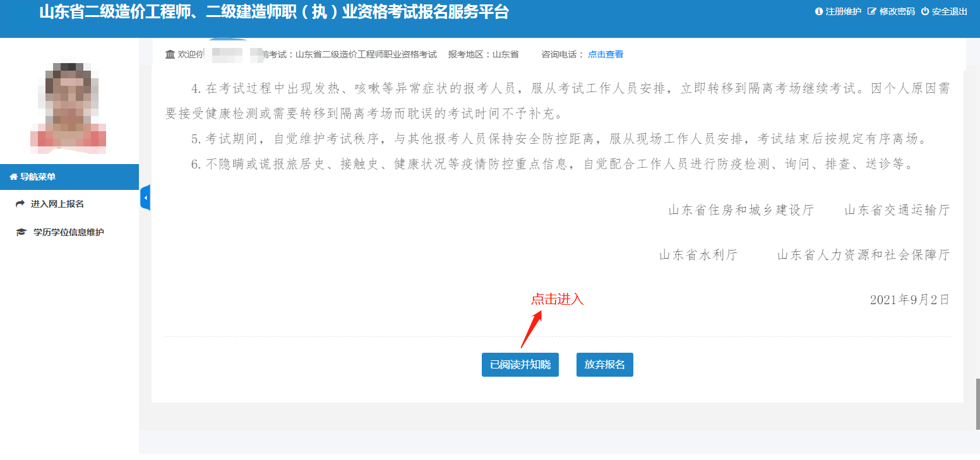Click the arrow icon next to 进入网上报名

pos(20,204)
